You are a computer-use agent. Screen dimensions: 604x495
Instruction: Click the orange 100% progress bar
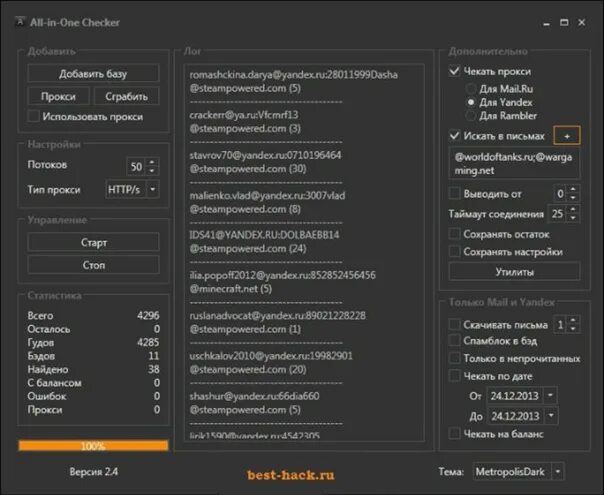[x=93, y=446]
